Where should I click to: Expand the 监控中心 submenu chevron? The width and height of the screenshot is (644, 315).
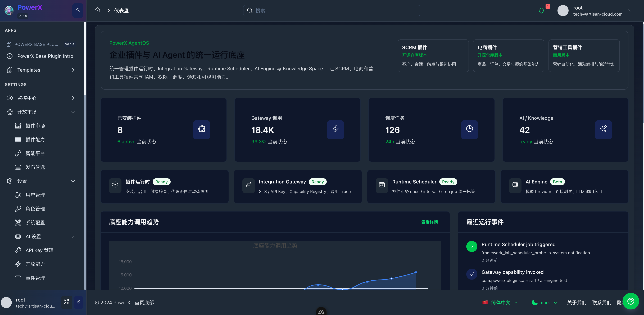73,98
